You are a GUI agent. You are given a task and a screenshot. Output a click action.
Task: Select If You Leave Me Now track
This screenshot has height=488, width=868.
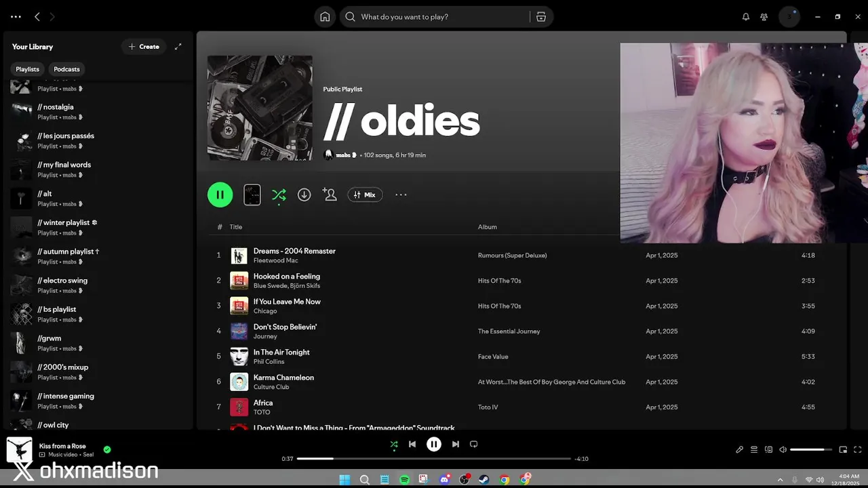(x=287, y=302)
